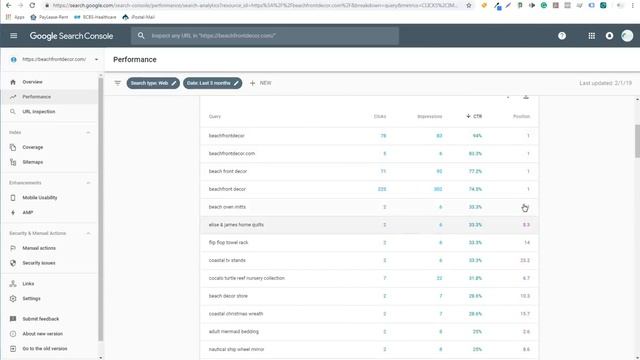Collapse the Index section

coord(88,133)
